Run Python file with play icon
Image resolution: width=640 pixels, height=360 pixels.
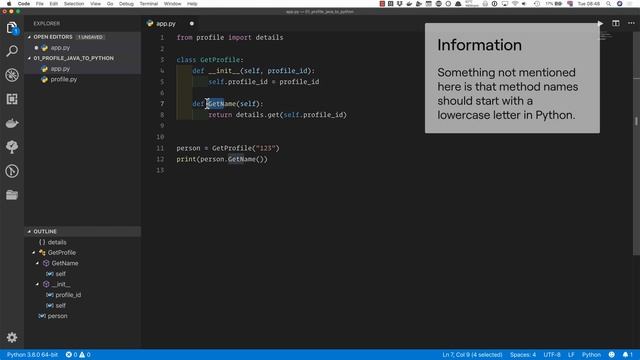pos(600,23)
